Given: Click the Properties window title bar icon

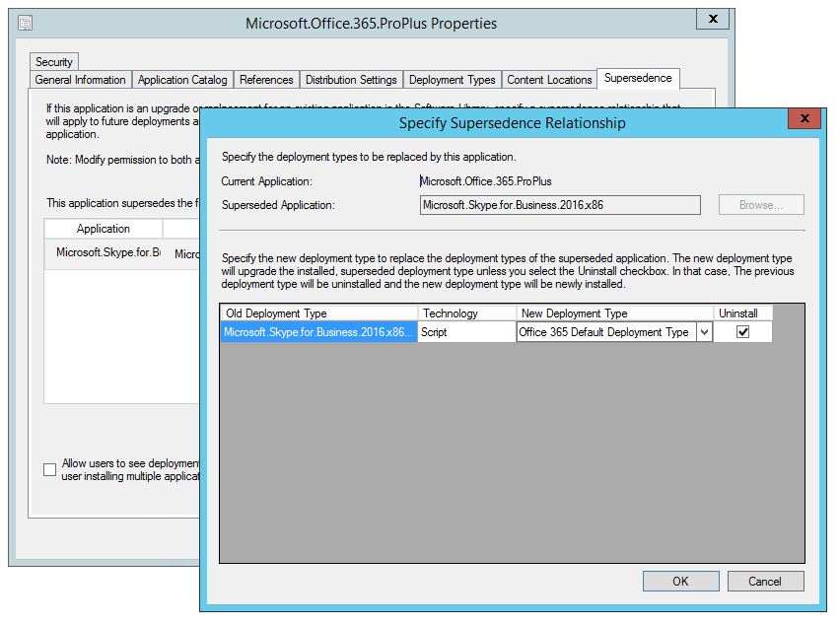Looking at the screenshot, I should point(26,23).
